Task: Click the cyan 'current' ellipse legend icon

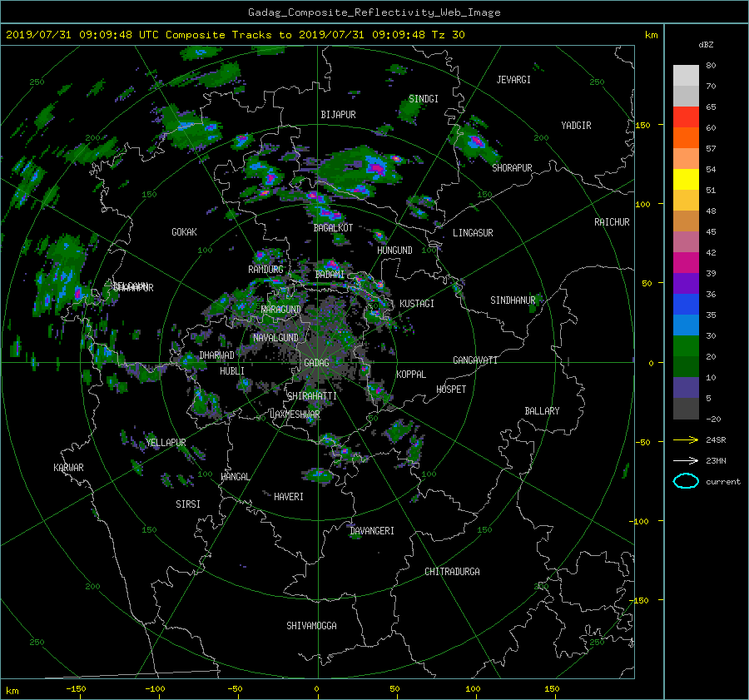Action: (x=686, y=481)
